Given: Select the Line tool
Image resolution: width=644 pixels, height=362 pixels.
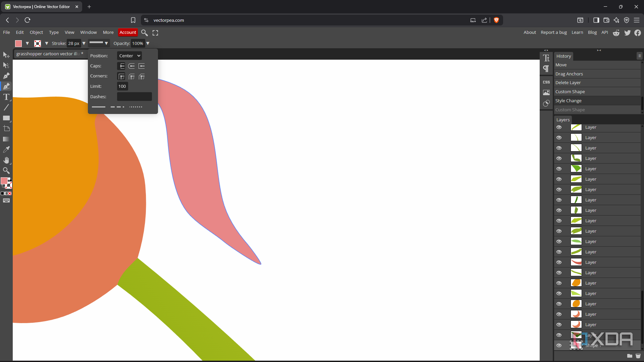Looking at the screenshot, I should [x=6, y=108].
